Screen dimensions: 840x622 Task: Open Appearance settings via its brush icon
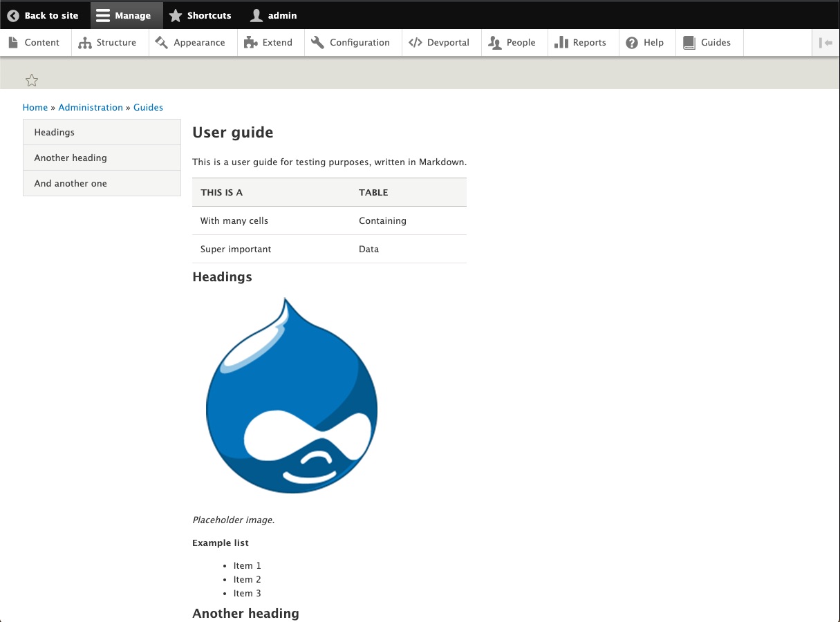pyautogui.click(x=162, y=42)
